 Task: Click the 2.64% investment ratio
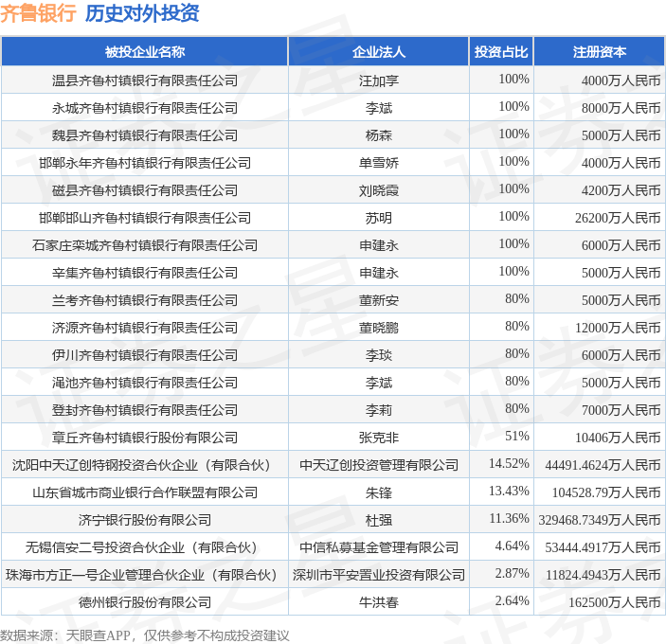(512, 600)
